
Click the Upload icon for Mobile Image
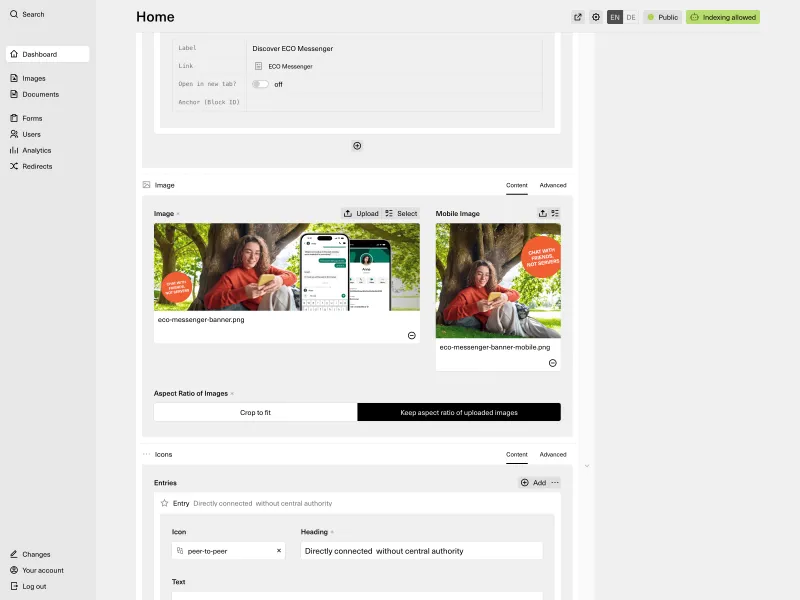(543, 213)
